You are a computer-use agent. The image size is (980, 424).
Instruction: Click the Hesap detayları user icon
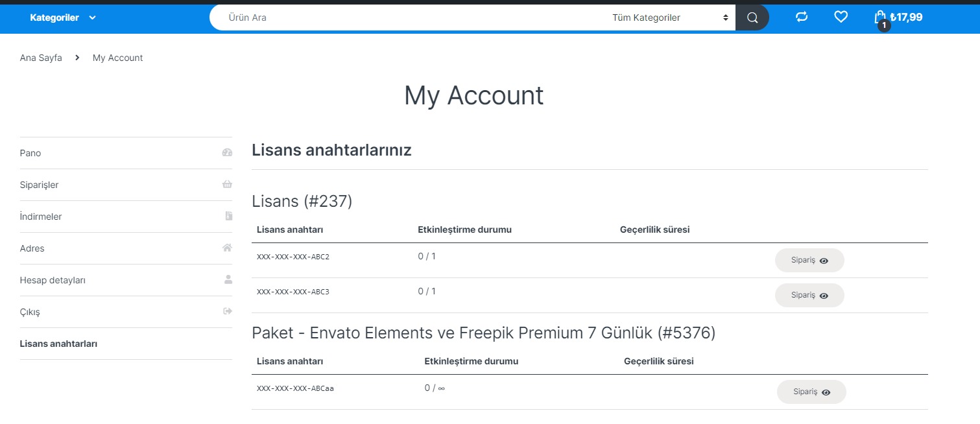(x=228, y=280)
